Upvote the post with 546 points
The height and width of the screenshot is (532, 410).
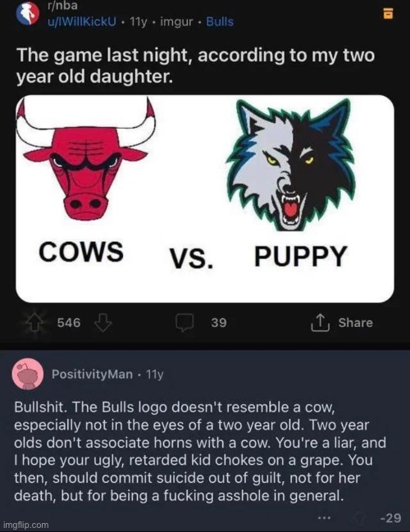[36, 322]
